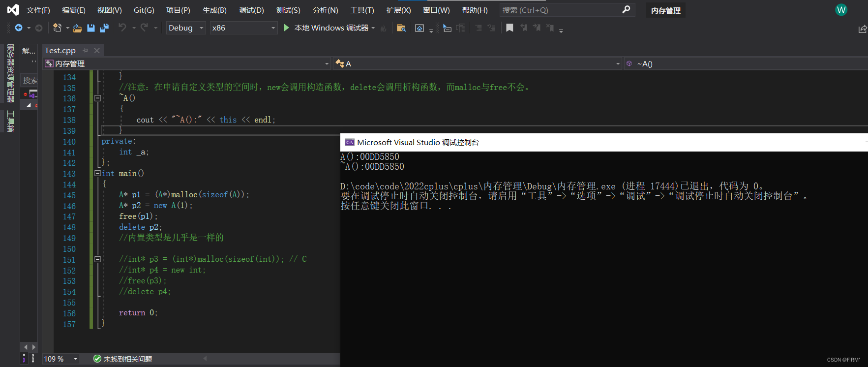This screenshot has width=868, height=367.
Task: Collapse the int main() code fold
Action: point(97,173)
